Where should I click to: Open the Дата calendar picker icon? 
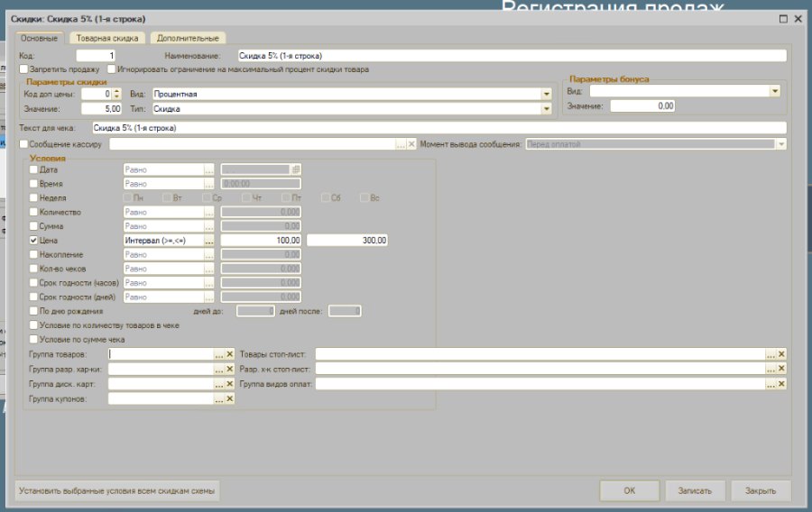click(x=296, y=169)
